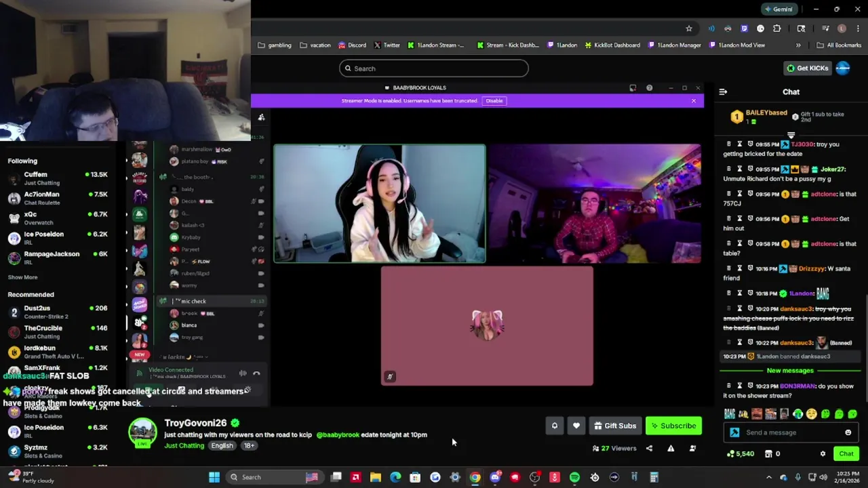Click the BANG emote in the quick emote row
Screen dimensions: 868x488
tap(730, 414)
